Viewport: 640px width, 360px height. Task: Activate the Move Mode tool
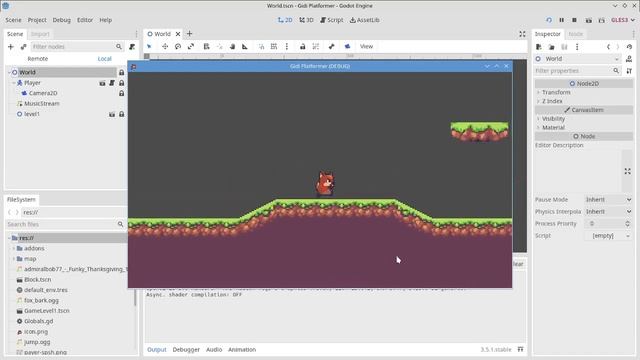[165, 47]
